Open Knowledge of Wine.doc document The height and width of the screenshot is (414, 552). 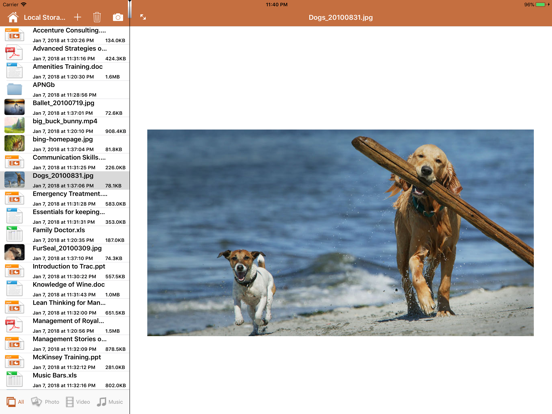tap(65, 289)
